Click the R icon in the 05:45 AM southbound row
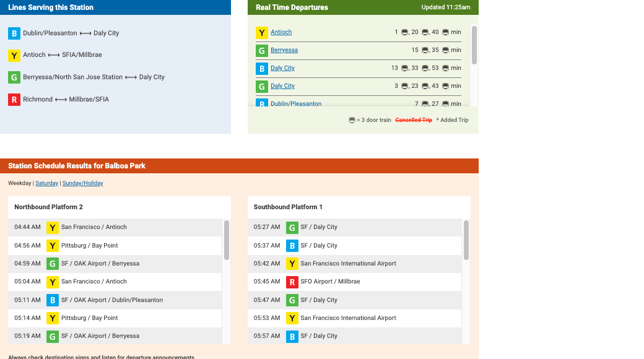Image resolution: width=644 pixels, height=359 pixels. click(292, 282)
